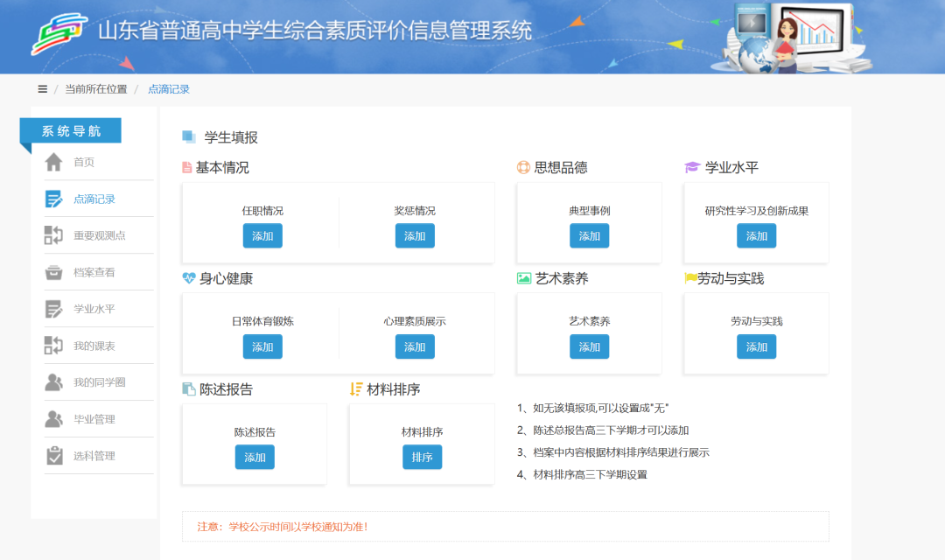945x560 pixels.
Task: Click the 我的同学圈 people icon
Action: (54, 382)
